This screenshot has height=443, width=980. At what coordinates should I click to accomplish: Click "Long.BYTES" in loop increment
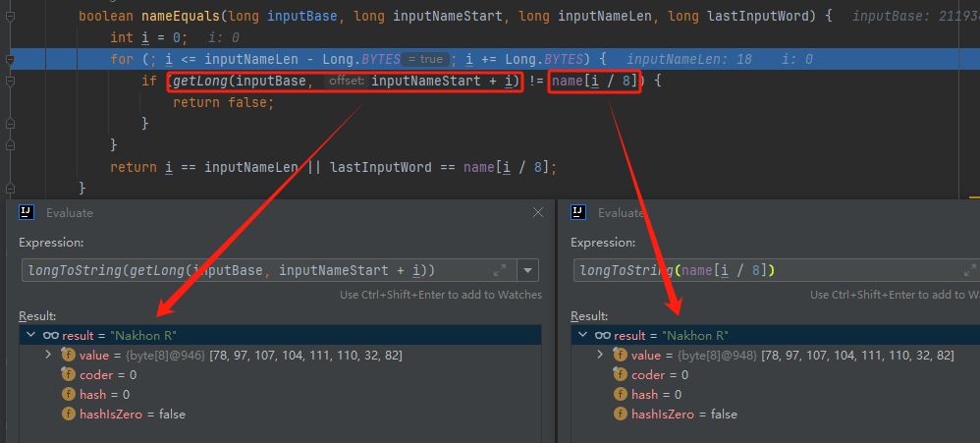coord(543,59)
